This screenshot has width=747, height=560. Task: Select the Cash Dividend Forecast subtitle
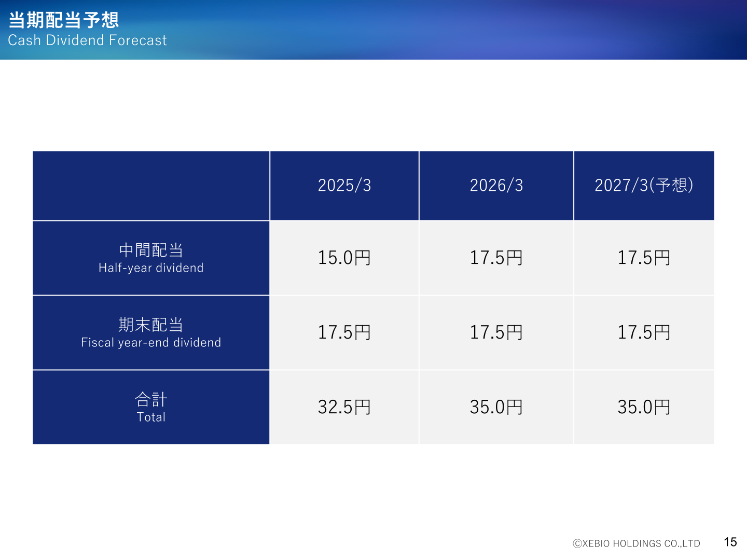pyautogui.click(x=87, y=40)
